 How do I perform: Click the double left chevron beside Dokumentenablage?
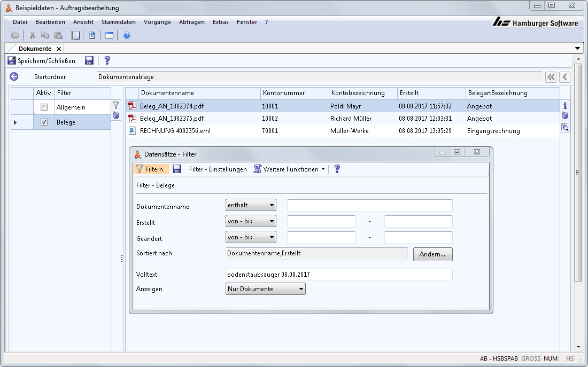(x=551, y=77)
